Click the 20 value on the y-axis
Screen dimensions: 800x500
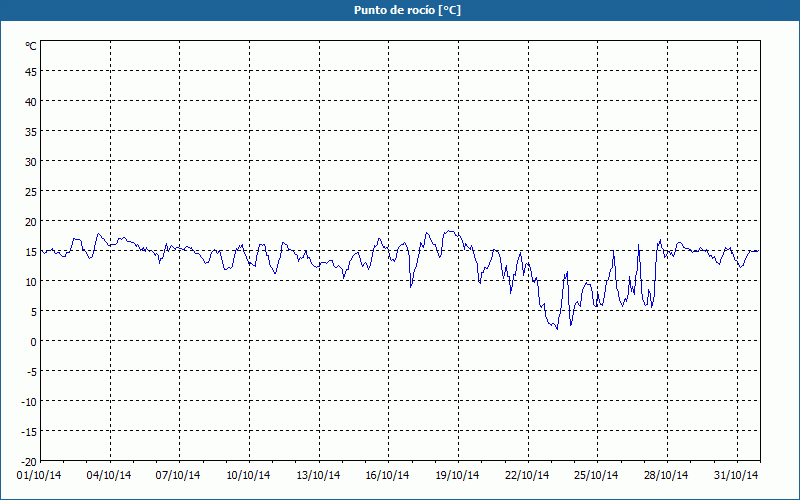pyautogui.click(x=31, y=222)
